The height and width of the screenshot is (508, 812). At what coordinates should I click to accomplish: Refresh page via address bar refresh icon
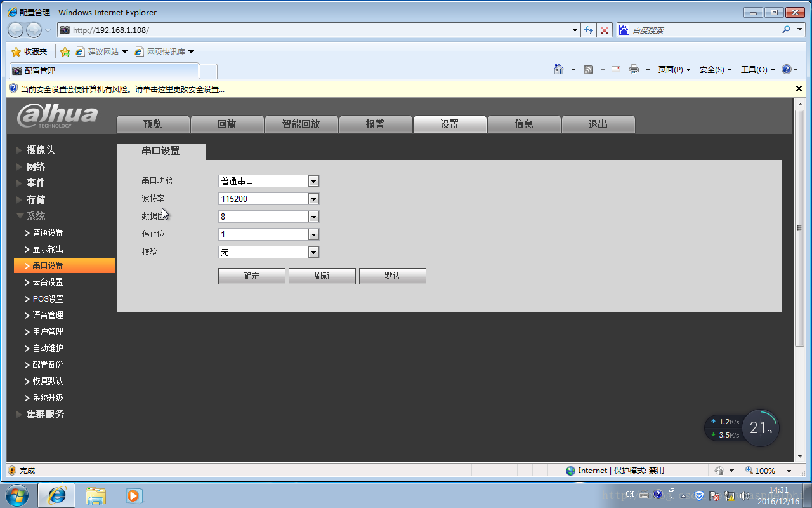(589, 30)
